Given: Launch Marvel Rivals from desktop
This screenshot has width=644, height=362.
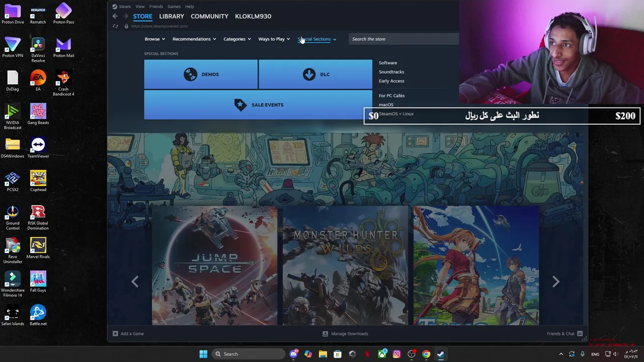Looking at the screenshot, I should click(x=38, y=248).
